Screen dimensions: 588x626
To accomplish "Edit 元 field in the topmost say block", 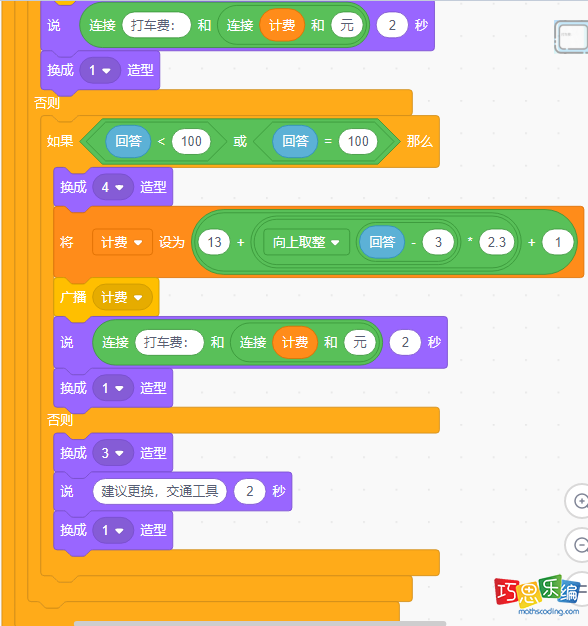I will click(347, 25).
